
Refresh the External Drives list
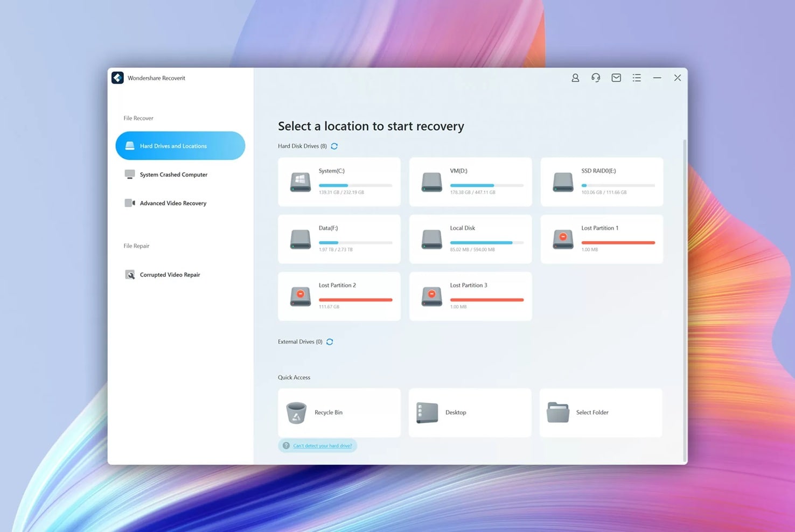[330, 341]
